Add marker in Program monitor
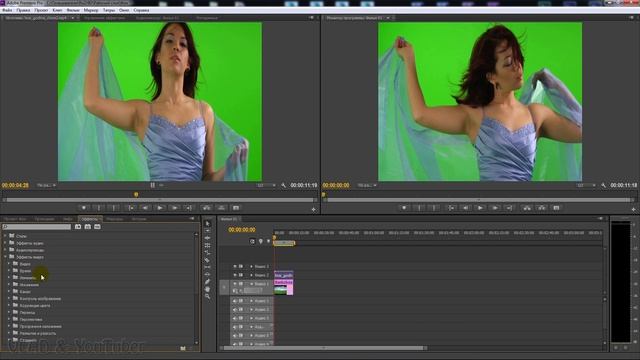The image size is (640, 360). [x=404, y=208]
